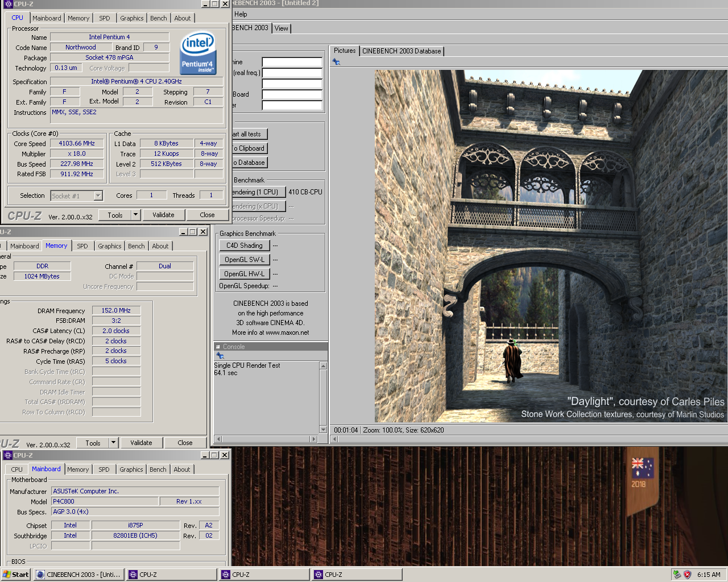
Task: Activate the third CPU-Z taskbar button
Action: 357,575
